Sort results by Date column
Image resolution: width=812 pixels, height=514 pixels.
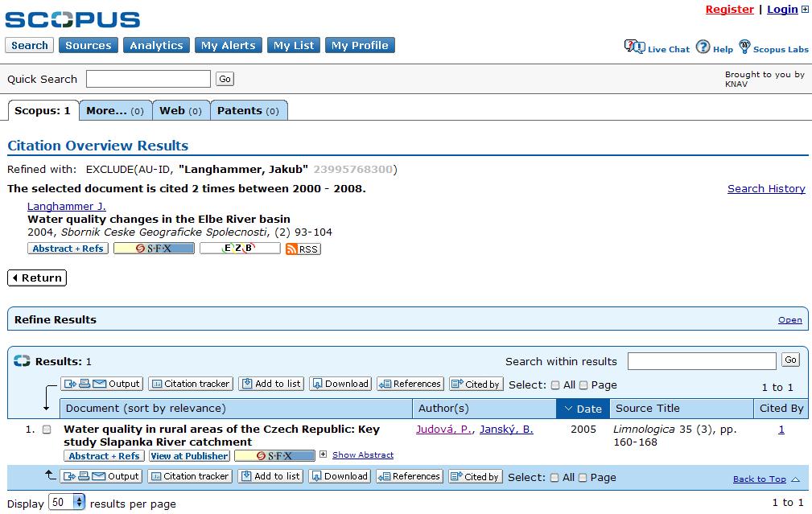pyautogui.click(x=583, y=409)
